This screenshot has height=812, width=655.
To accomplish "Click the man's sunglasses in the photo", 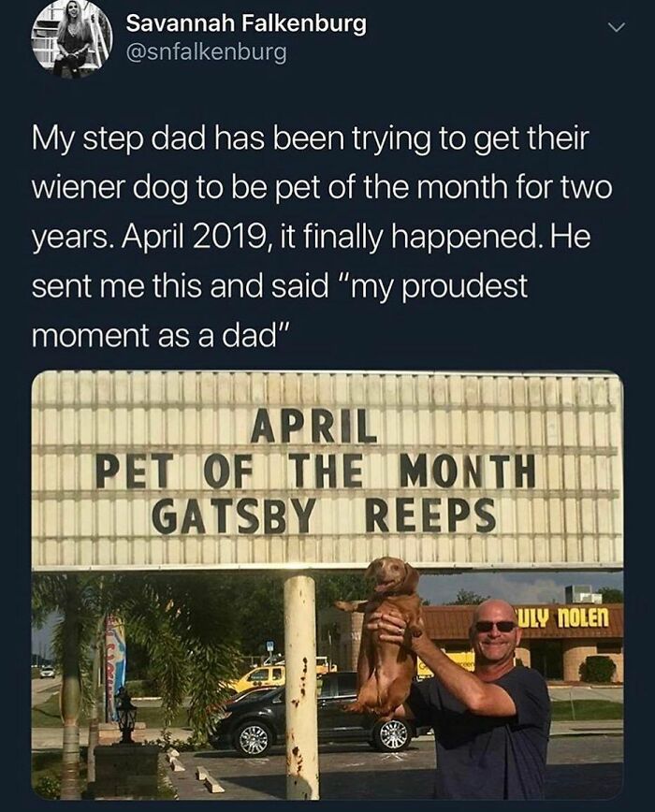I will tap(496, 626).
